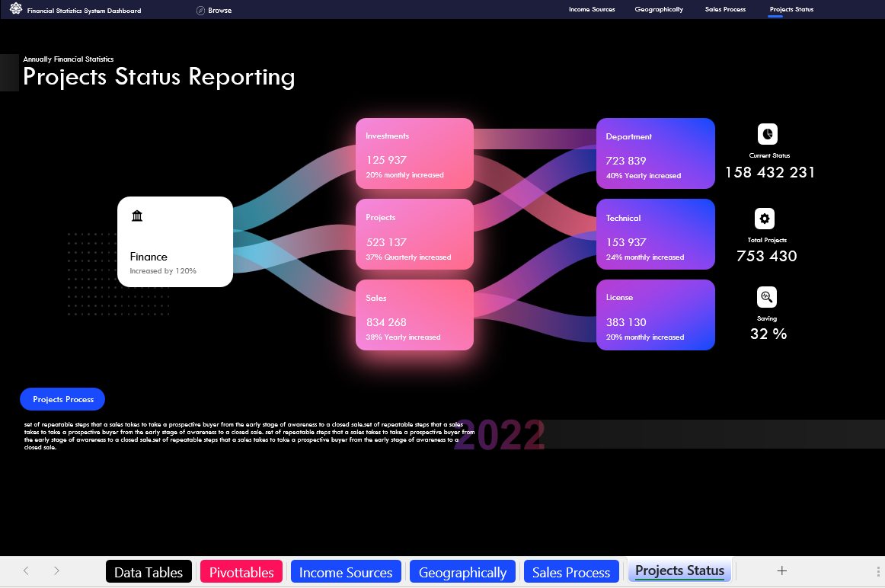Click the Saving magnifier chart icon

(766, 297)
